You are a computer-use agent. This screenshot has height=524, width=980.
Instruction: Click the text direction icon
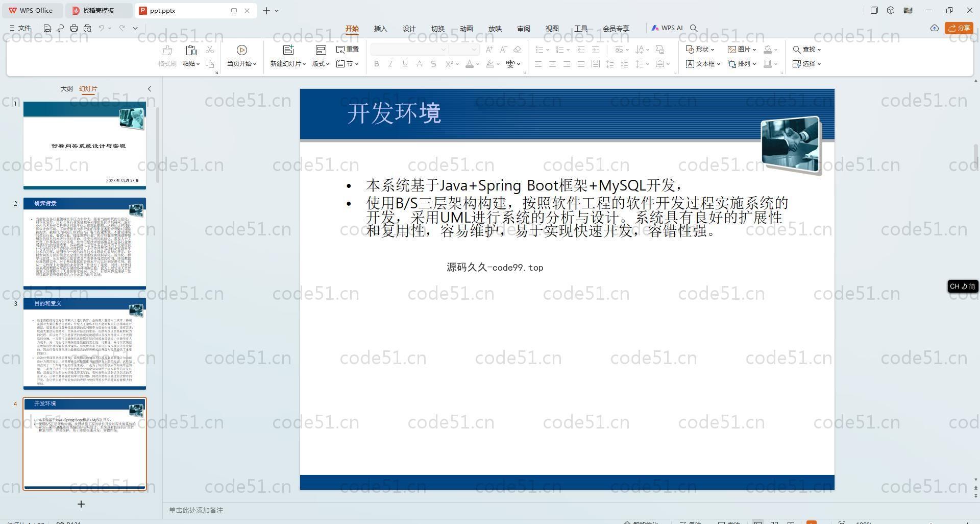640,50
